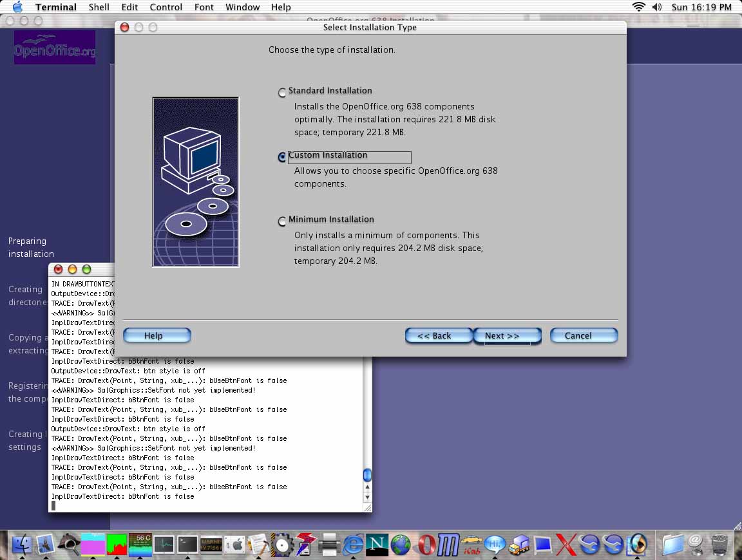Screen dimensions: 742x560
Task: Launch Opera browser from the Dock
Action: pyautogui.click(x=426, y=545)
